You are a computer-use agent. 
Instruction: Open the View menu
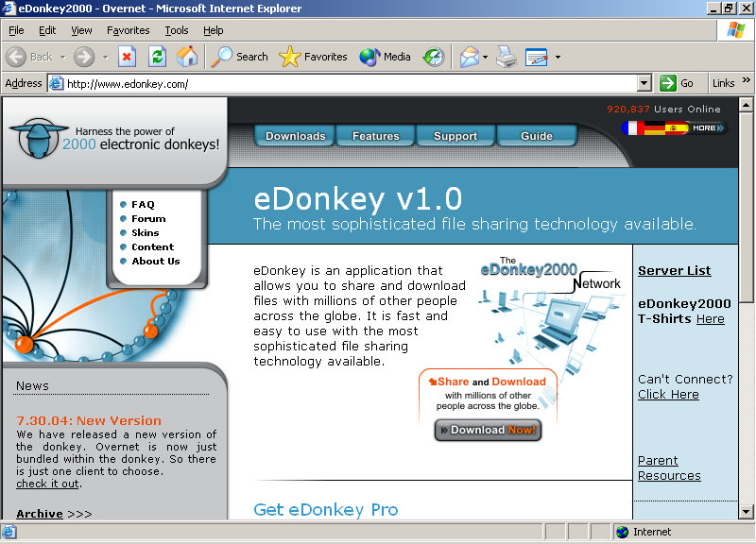81,30
